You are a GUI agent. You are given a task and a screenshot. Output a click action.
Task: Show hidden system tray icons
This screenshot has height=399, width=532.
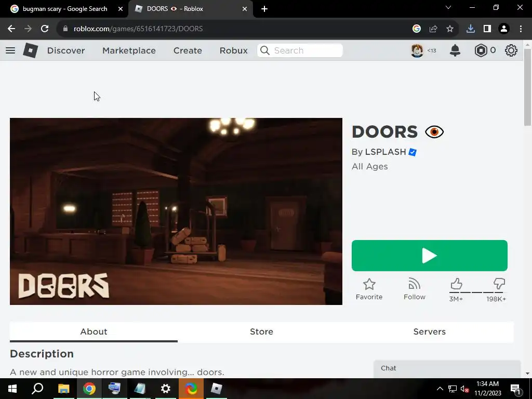tap(440, 389)
